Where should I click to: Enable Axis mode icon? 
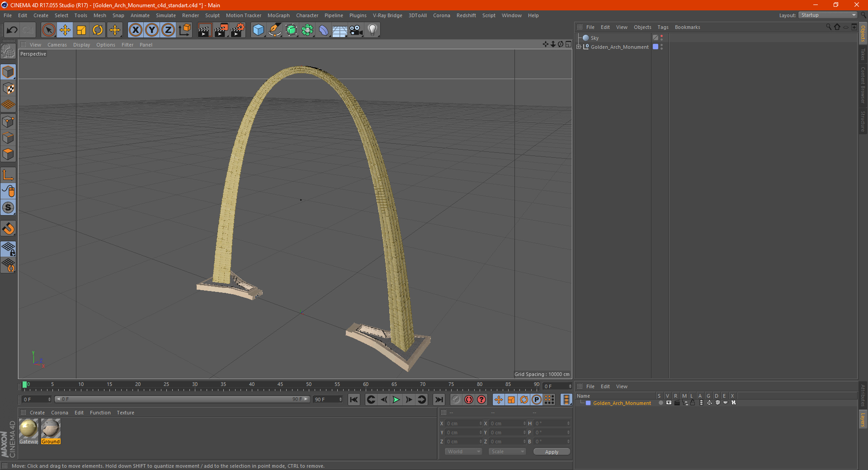coord(9,175)
